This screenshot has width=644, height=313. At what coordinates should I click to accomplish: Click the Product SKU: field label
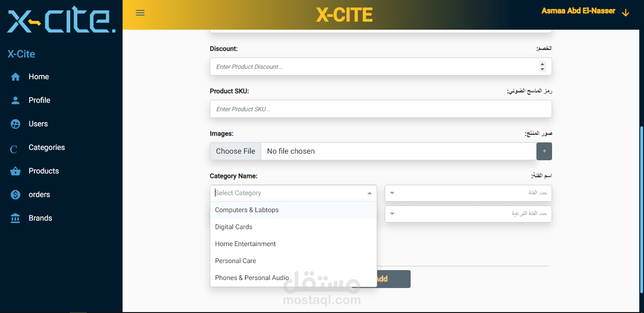[229, 91]
